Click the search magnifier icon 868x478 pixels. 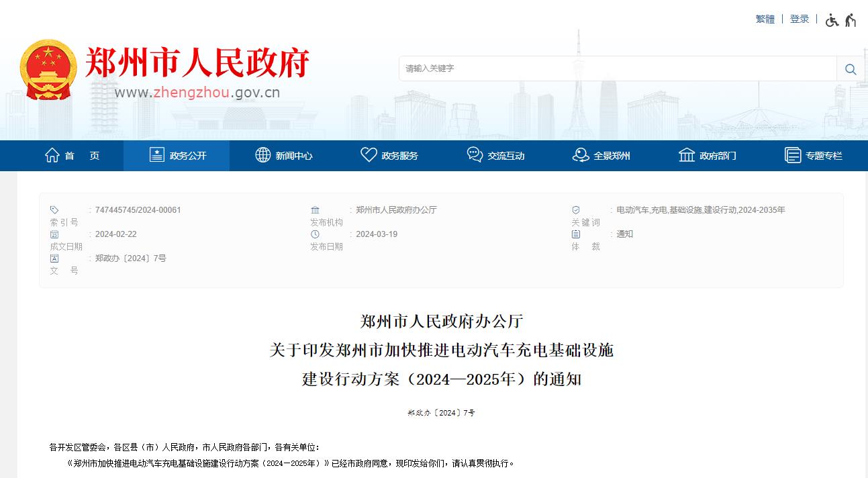(x=850, y=69)
